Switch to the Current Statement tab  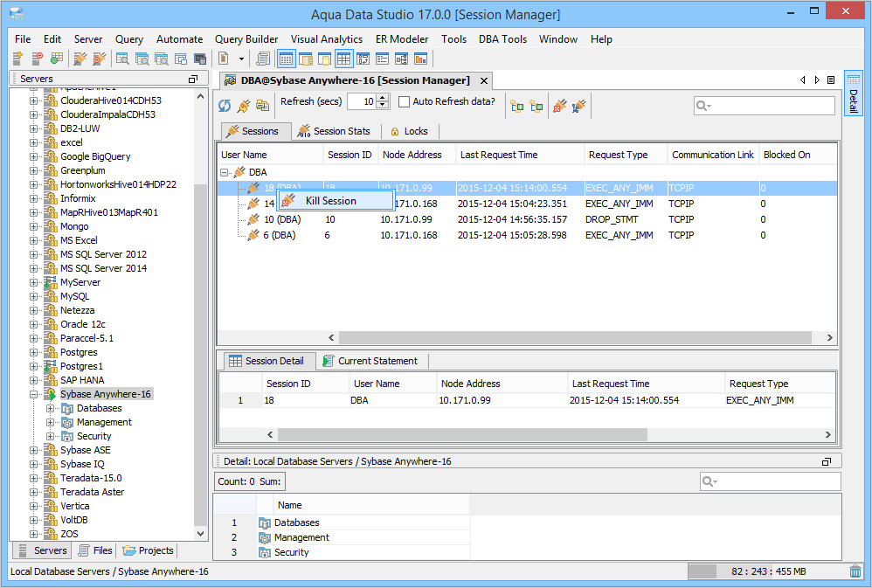[370, 361]
